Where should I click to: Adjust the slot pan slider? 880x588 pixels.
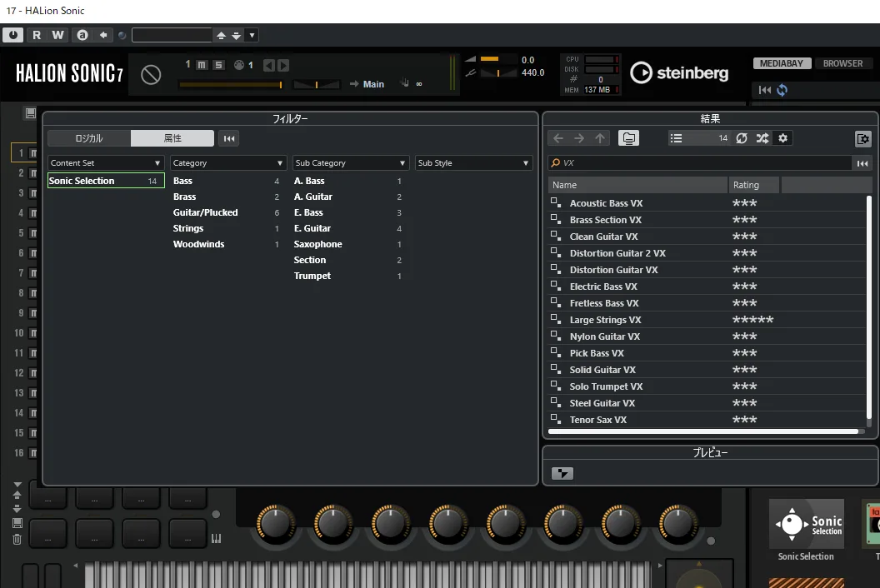click(317, 85)
